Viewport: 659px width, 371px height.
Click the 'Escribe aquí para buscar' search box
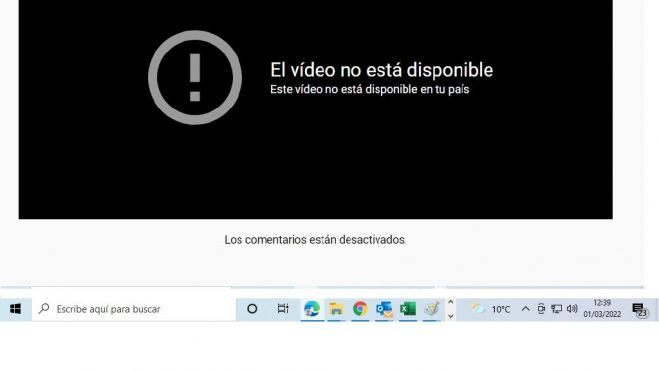tap(134, 309)
